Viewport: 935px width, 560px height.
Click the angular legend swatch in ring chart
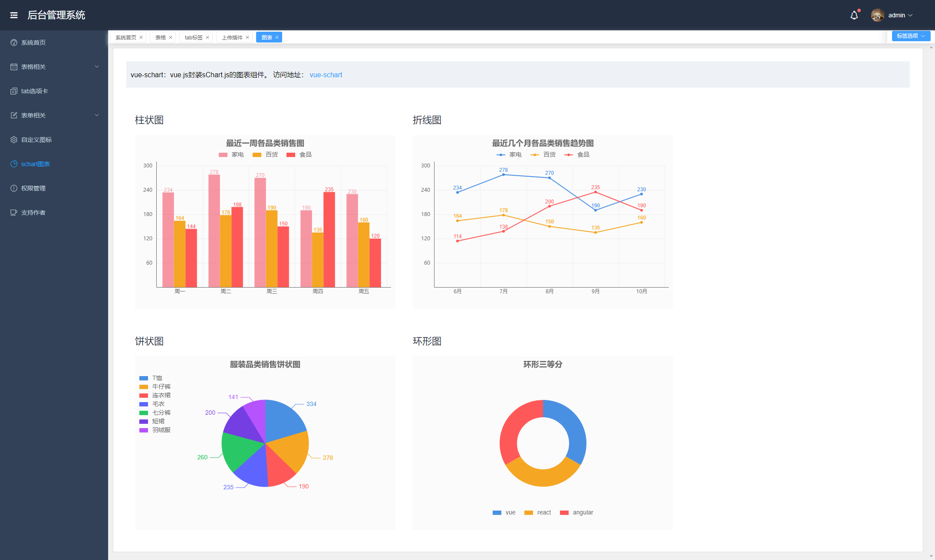pos(564,513)
